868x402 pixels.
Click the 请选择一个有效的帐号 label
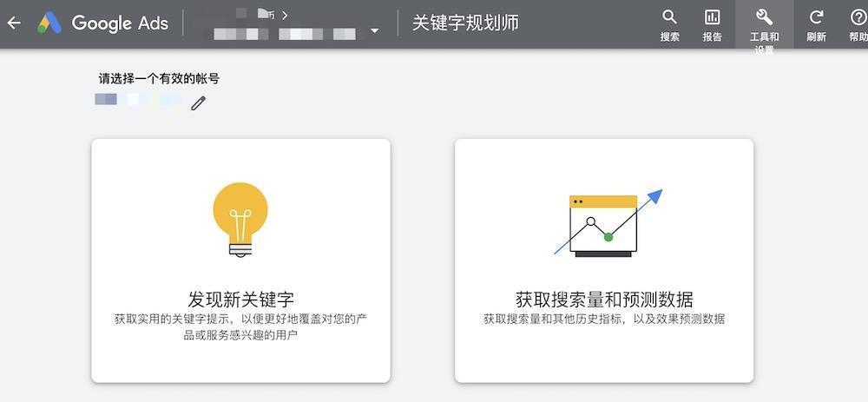pyautogui.click(x=159, y=79)
